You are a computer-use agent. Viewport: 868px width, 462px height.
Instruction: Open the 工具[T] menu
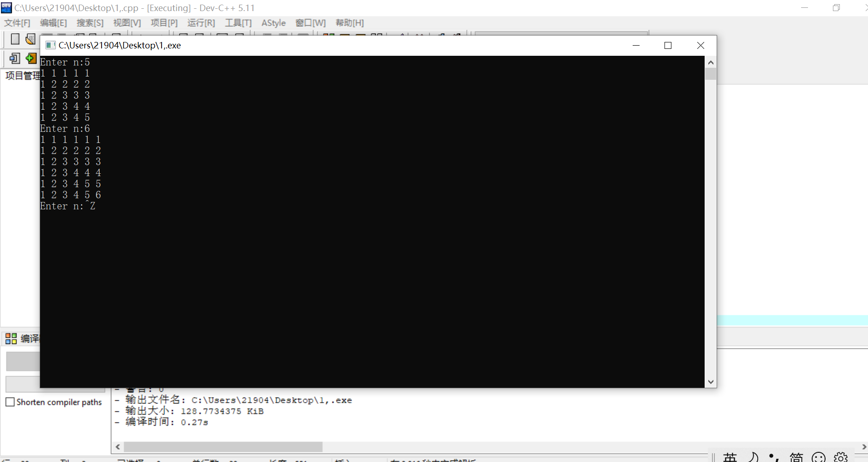[x=238, y=23]
